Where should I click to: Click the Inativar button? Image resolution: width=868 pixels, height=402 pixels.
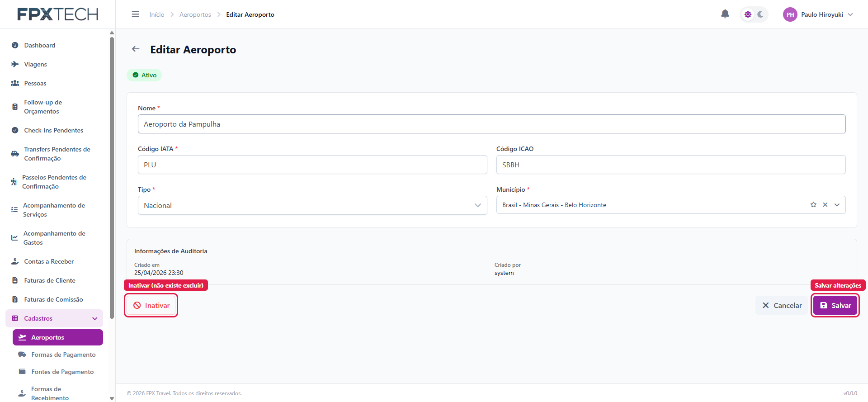[151, 305]
